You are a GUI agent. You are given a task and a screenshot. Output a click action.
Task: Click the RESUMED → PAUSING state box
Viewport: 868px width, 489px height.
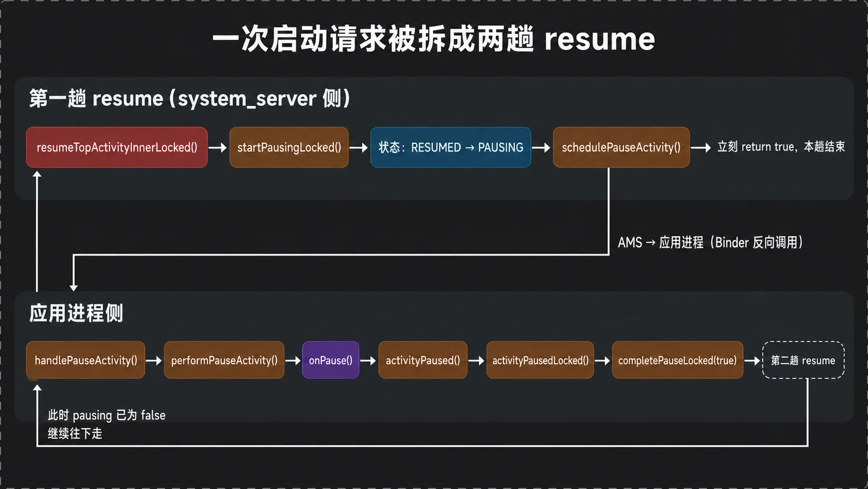click(451, 147)
